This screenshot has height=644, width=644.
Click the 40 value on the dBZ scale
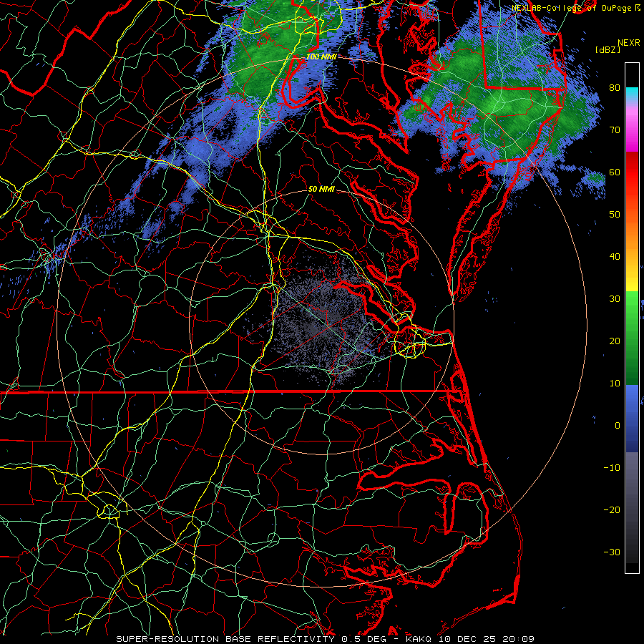615,257
